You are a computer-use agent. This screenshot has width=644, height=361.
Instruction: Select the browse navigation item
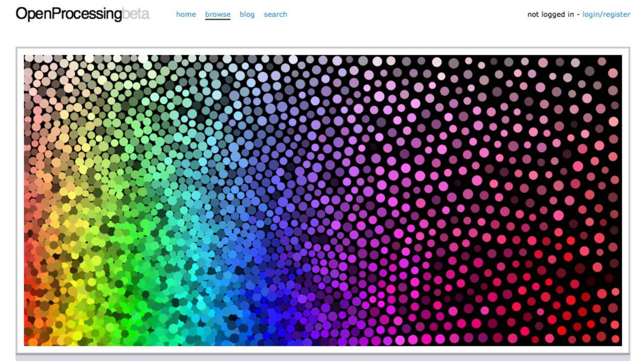point(217,14)
